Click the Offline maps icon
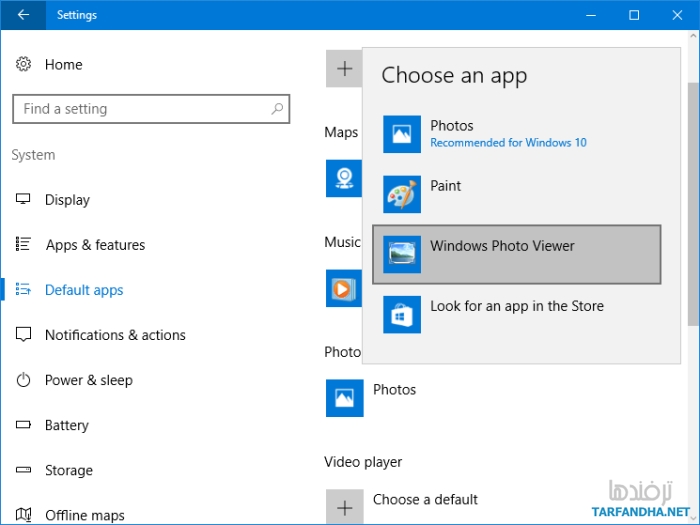The image size is (700, 525). (23, 514)
